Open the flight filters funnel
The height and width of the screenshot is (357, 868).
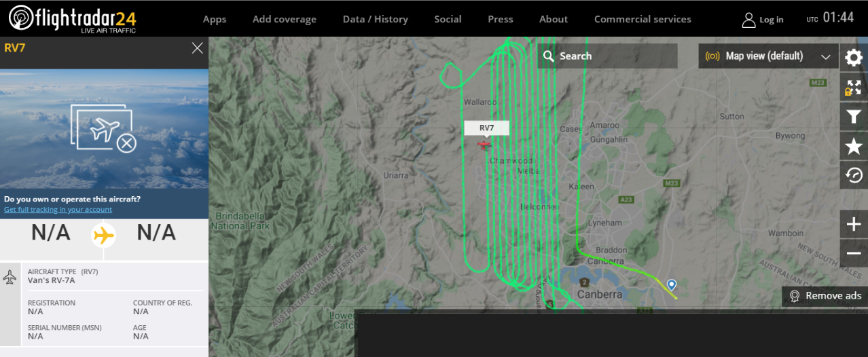(854, 117)
